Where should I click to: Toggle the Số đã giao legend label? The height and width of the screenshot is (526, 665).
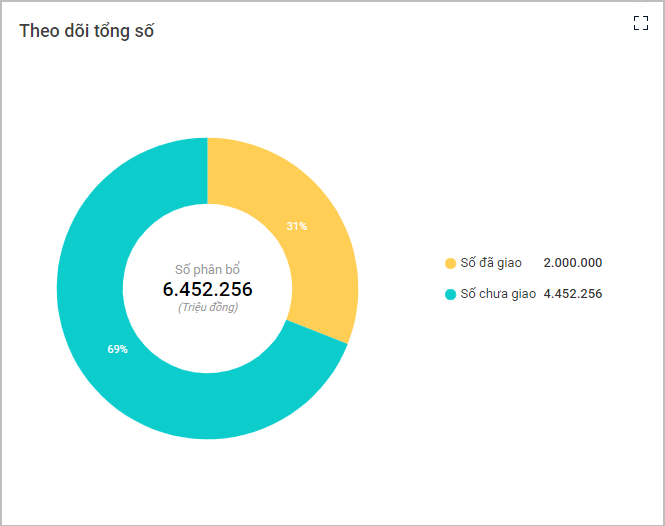pos(491,263)
